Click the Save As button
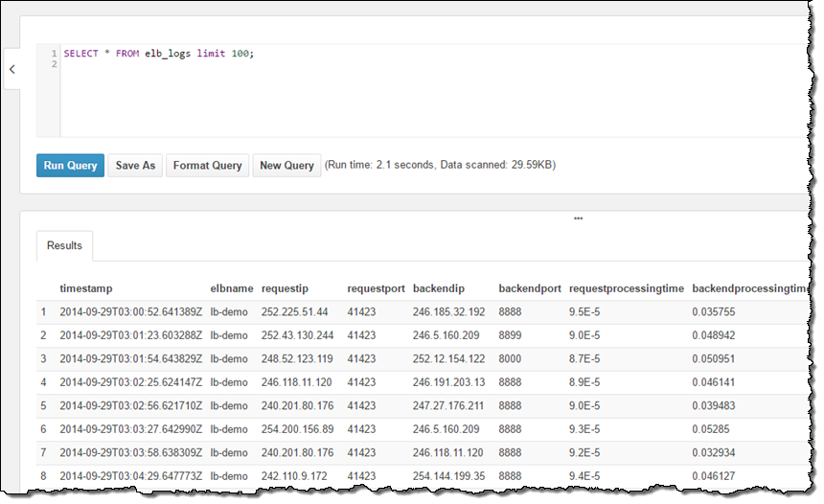The width and height of the screenshot is (824, 504). 135,165
